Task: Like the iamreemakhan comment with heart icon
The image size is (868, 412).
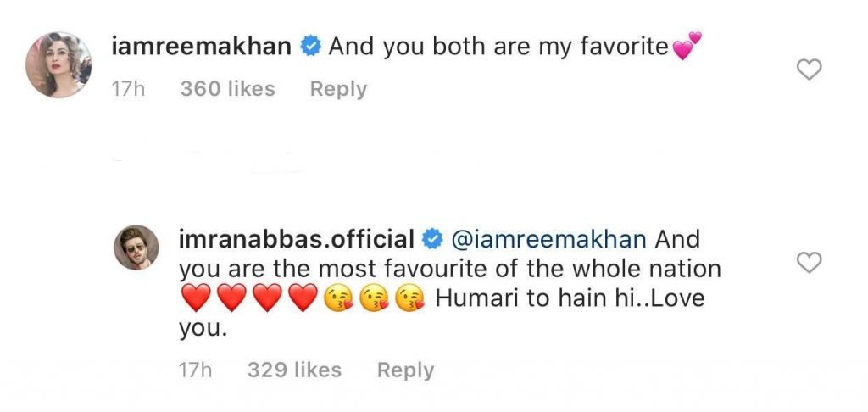Action: point(810,70)
